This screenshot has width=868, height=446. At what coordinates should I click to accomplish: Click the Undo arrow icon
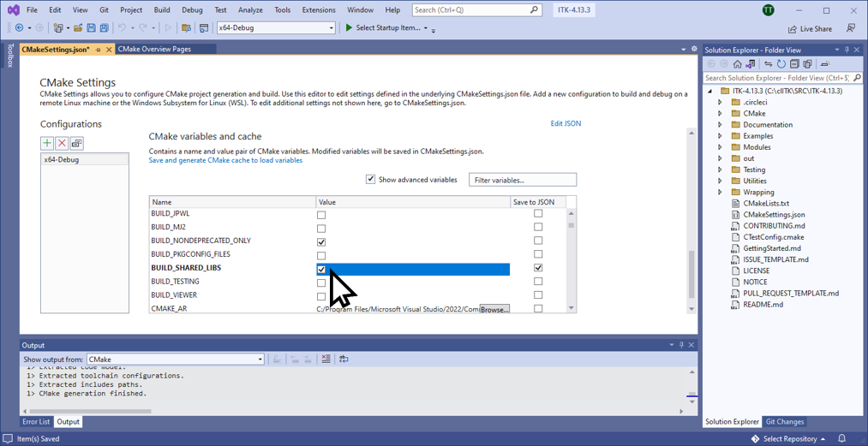click(123, 27)
